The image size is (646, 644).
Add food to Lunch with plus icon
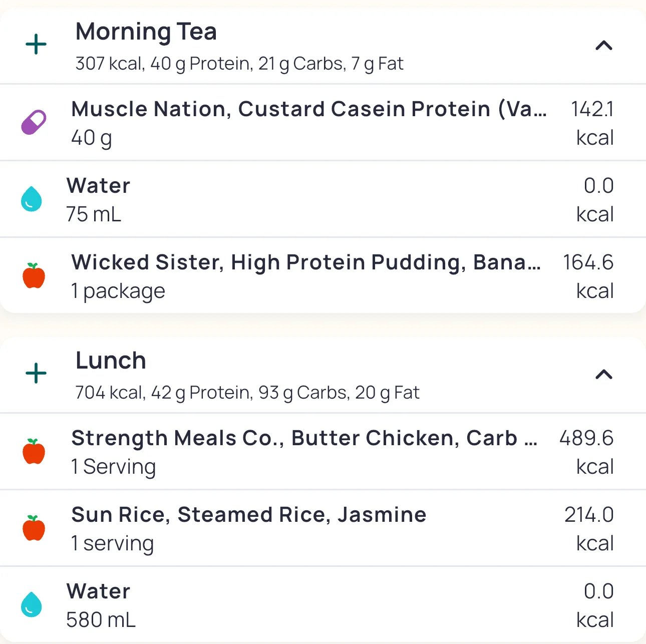tap(36, 374)
